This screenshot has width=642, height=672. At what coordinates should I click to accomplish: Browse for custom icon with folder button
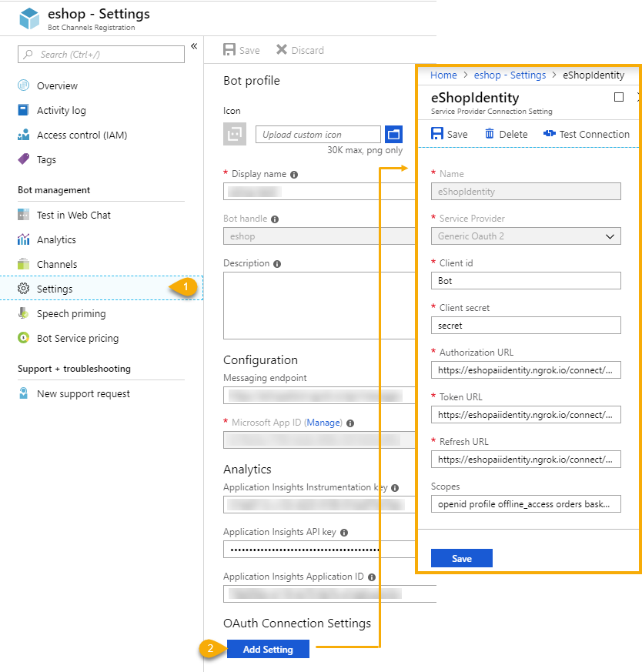393,134
